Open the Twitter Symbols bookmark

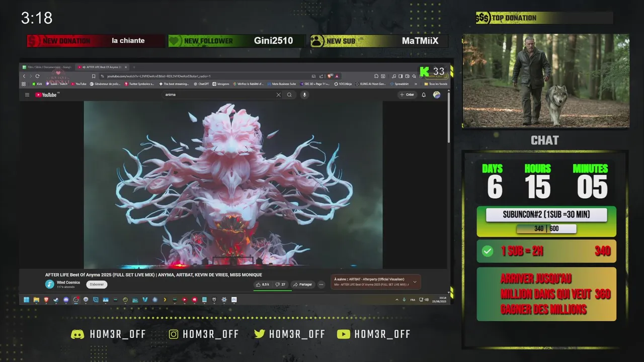click(139, 84)
